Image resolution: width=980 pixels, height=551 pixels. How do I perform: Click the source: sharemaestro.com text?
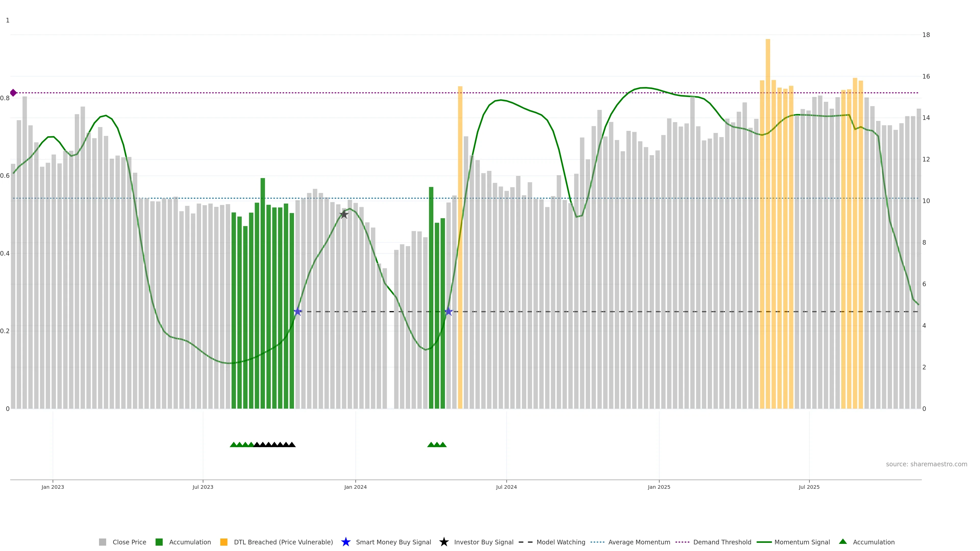click(926, 464)
